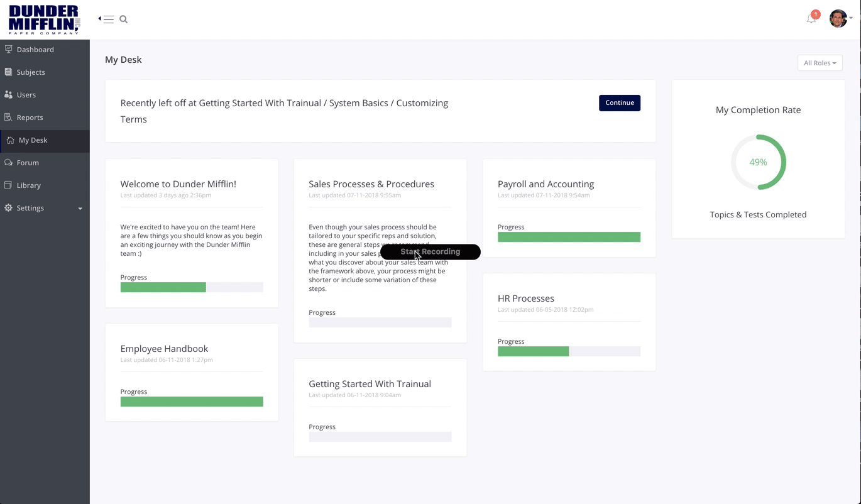Image resolution: width=861 pixels, height=504 pixels.
Task: Click the Sales Processes progress bar
Action: tap(380, 322)
